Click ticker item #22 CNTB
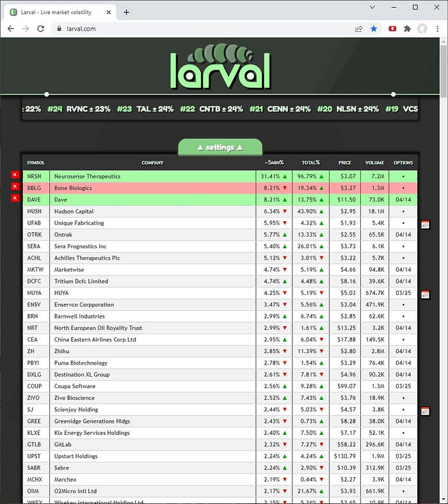The width and height of the screenshot is (448, 504). point(212,109)
